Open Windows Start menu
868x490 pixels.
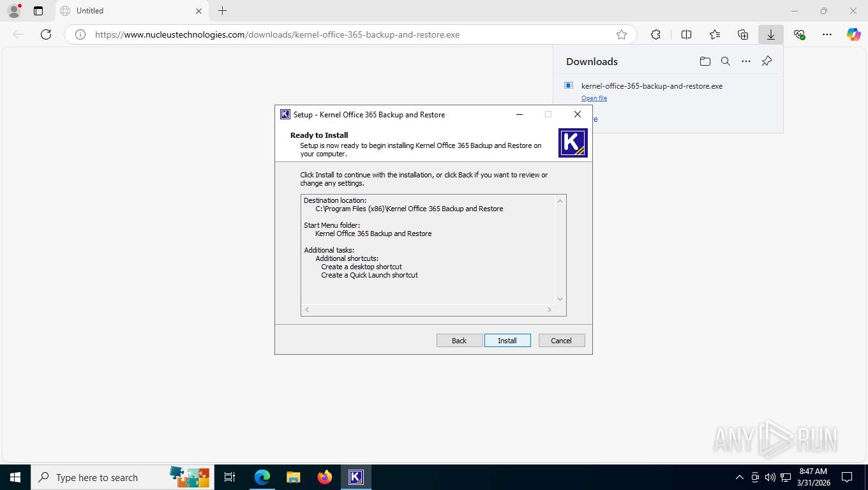click(x=15, y=477)
